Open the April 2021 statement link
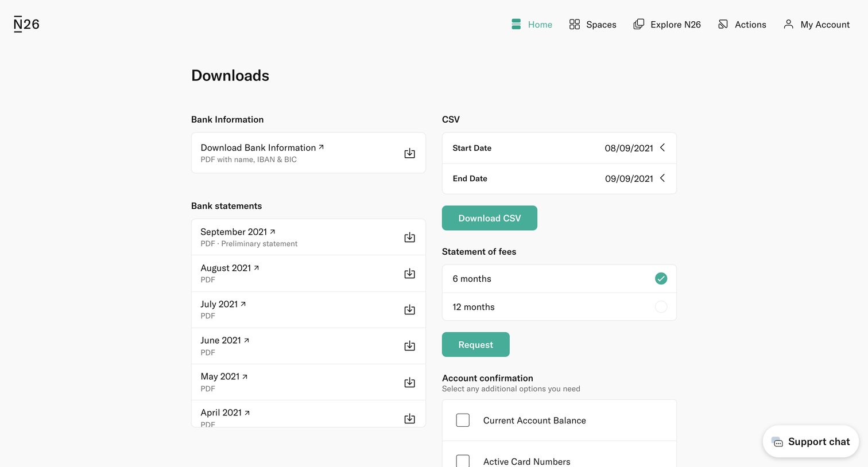This screenshot has width=868, height=467. click(x=221, y=412)
